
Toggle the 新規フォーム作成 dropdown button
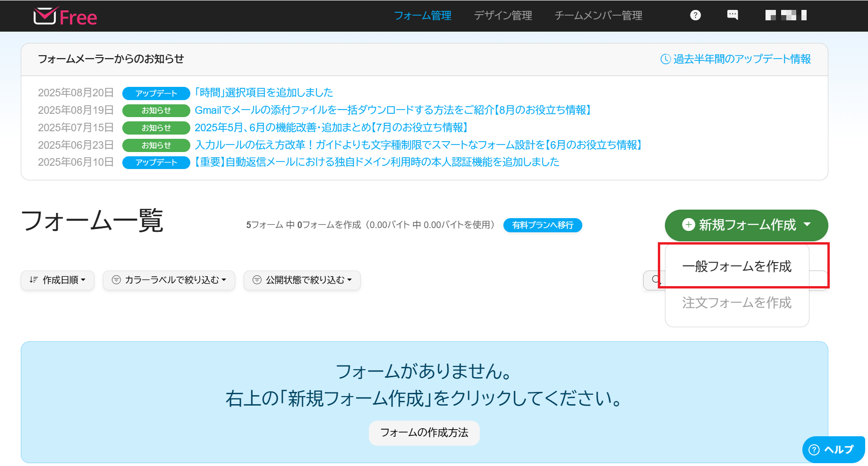click(746, 225)
